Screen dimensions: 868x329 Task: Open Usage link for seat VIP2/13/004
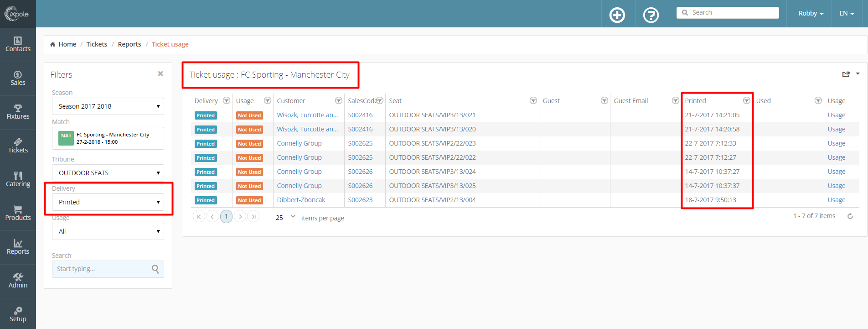point(837,200)
